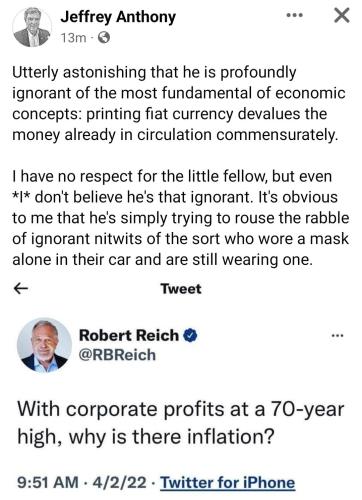
Task: Click the 4/2/22 date text
Action: tap(120, 482)
